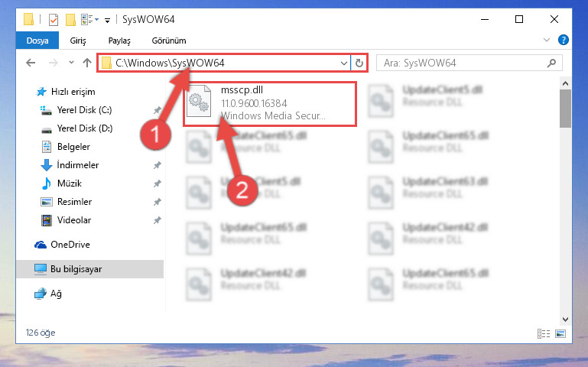Expand the ribbon with the chevron
The image size is (588, 367).
tap(547, 40)
